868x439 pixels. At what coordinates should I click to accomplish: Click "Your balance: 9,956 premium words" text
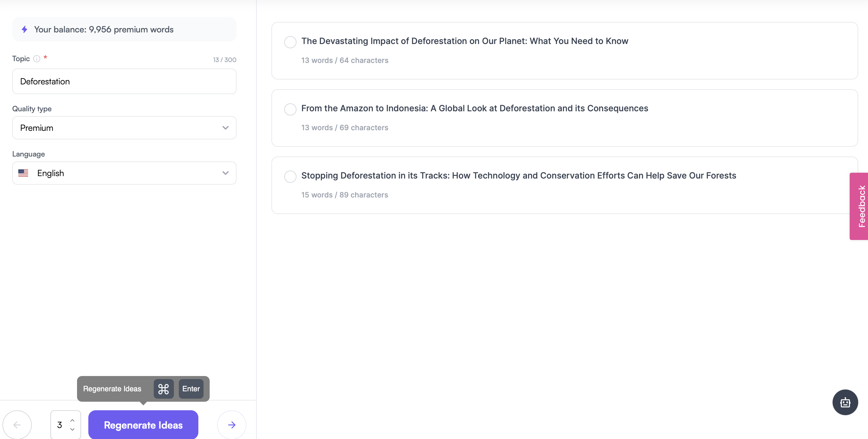pyautogui.click(x=104, y=30)
